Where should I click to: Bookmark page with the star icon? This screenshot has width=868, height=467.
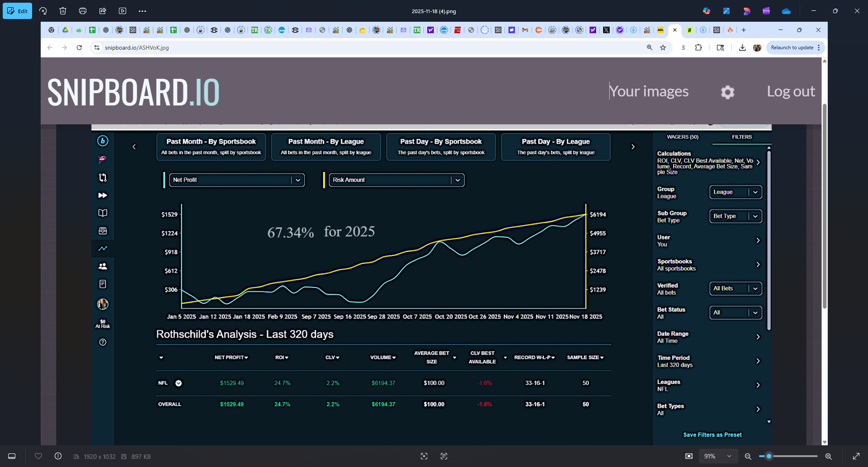[663, 48]
